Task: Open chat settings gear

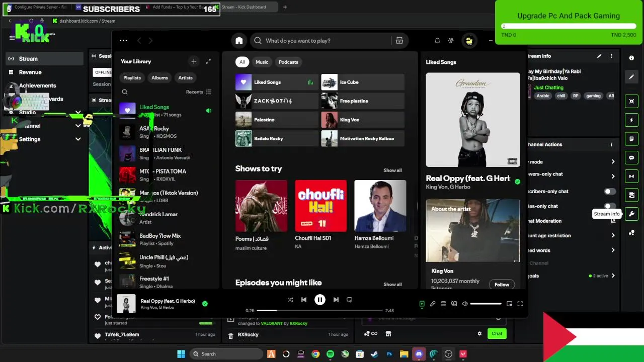Action: (479, 334)
